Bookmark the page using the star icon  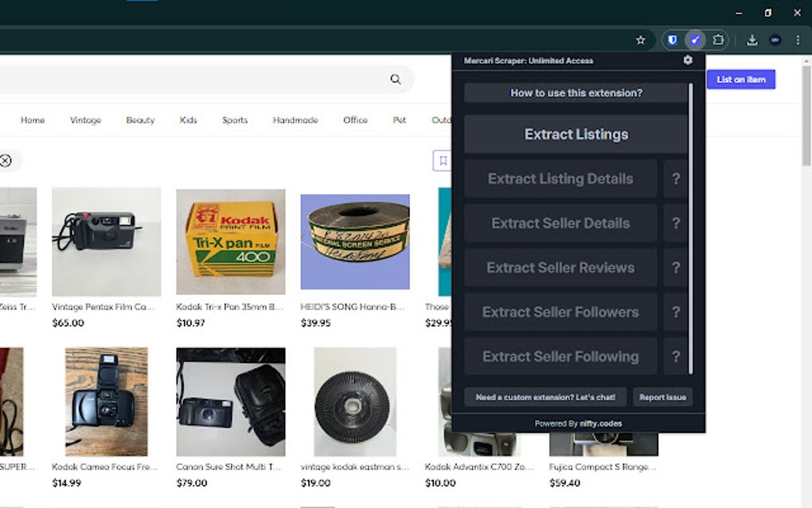[x=641, y=38]
